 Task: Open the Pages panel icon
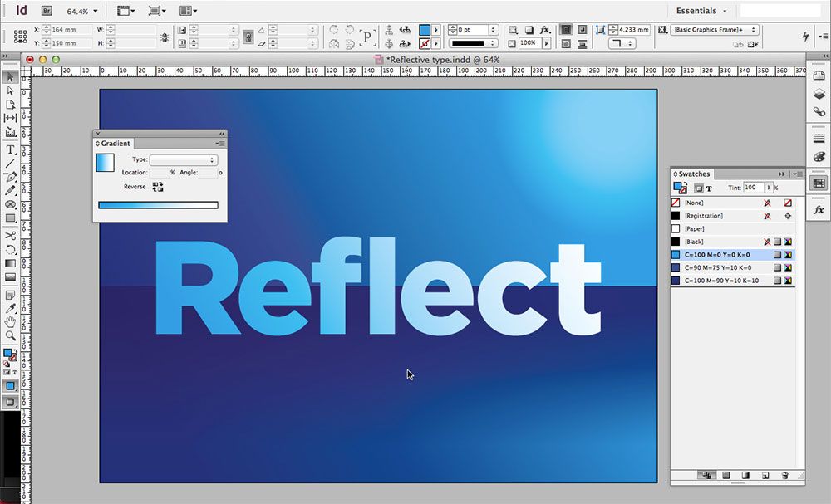click(x=819, y=76)
